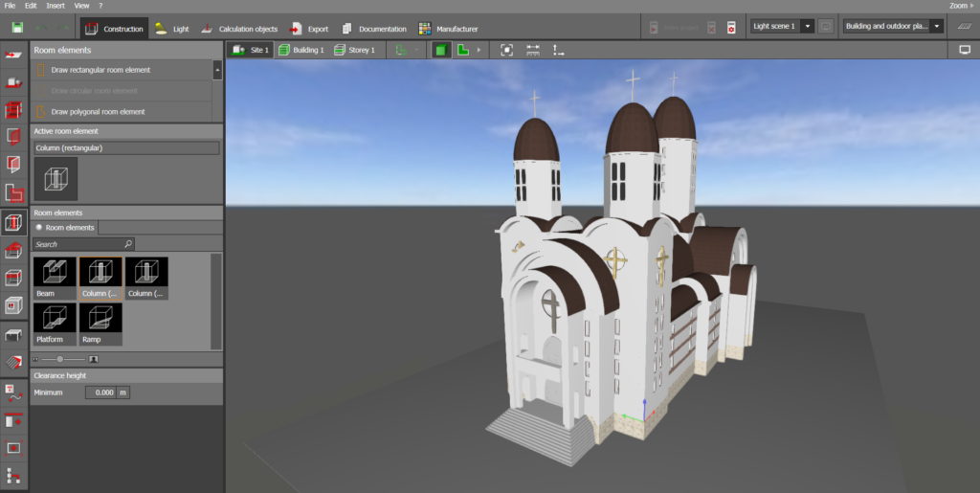The image size is (980, 493).
Task: Click the green Save project icon
Action: click(x=18, y=28)
